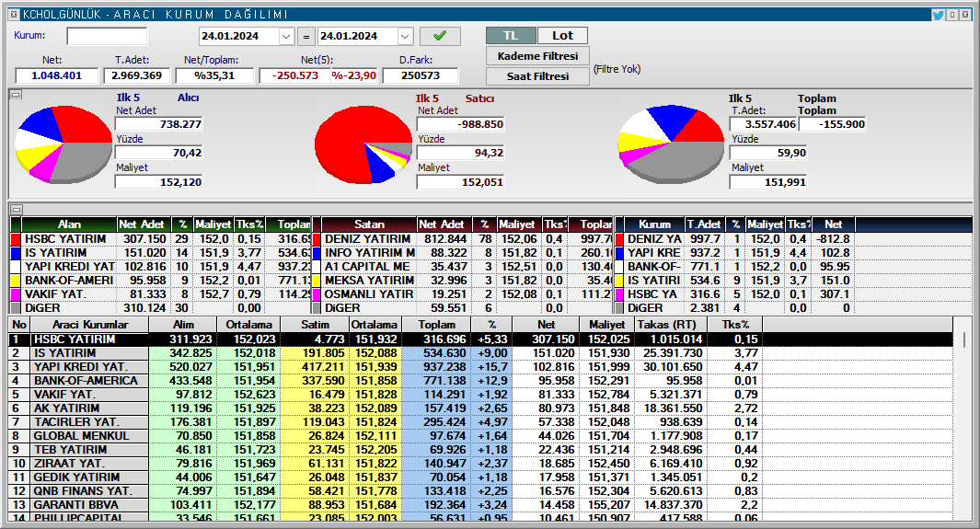Image resolution: width=980 pixels, height=529 pixels.
Task: Click the green checkmark apply button
Action: 440,36
